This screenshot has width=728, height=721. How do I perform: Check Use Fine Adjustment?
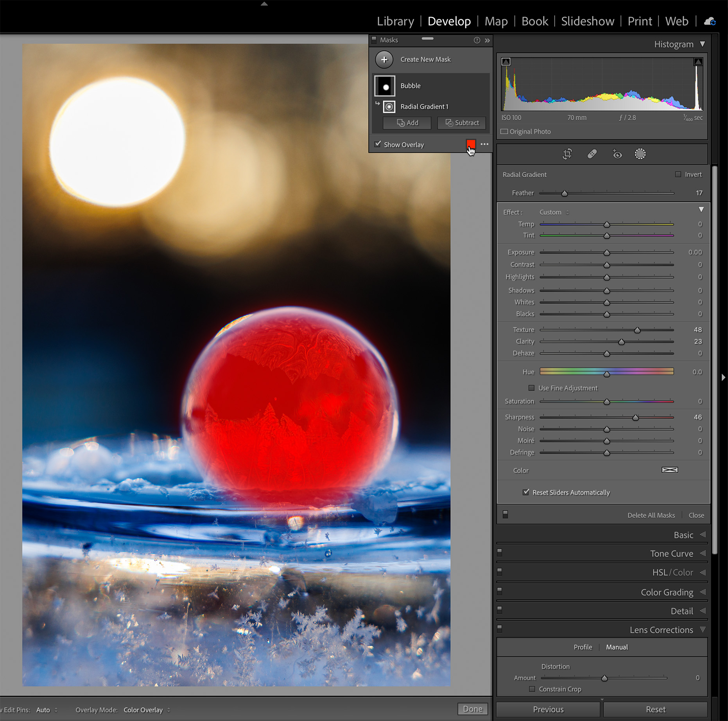click(x=531, y=388)
